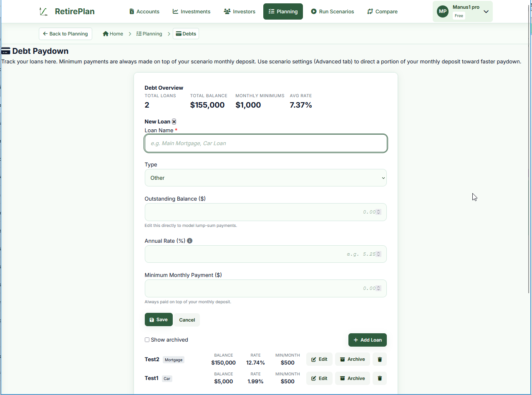532x395 pixels.
Task: Click the Test1 loan name
Action: (x=151, y=378)
